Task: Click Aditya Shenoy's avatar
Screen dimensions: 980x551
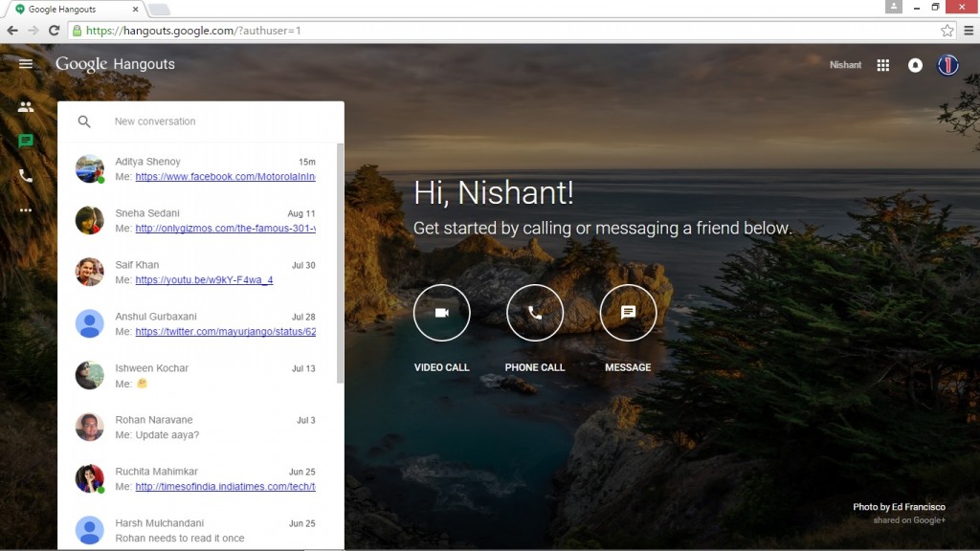Action: [x=89, y=168]
